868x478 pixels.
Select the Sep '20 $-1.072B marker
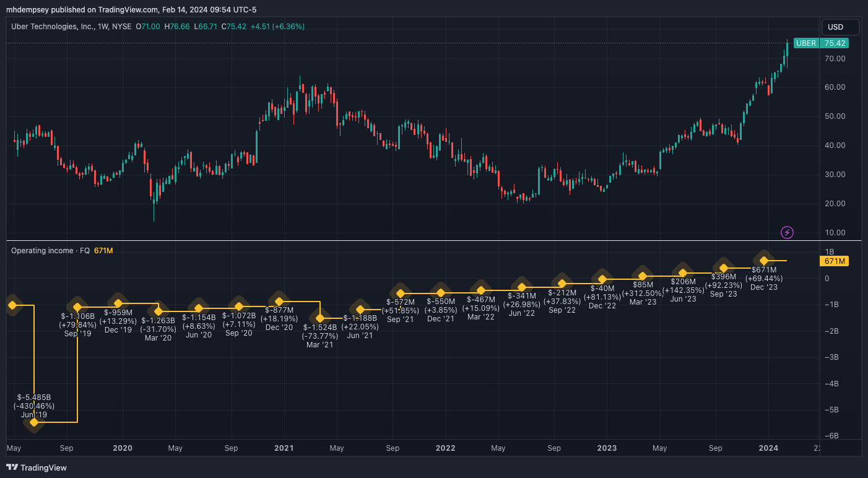coord(239,306)
